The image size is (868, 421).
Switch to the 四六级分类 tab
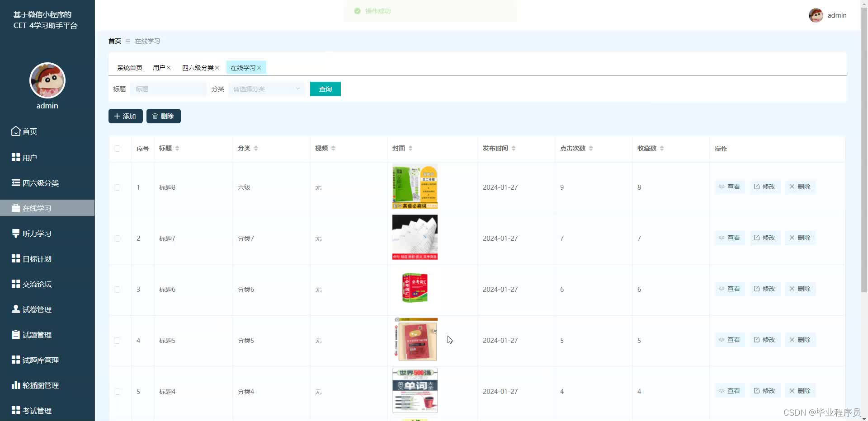point(198,68)
